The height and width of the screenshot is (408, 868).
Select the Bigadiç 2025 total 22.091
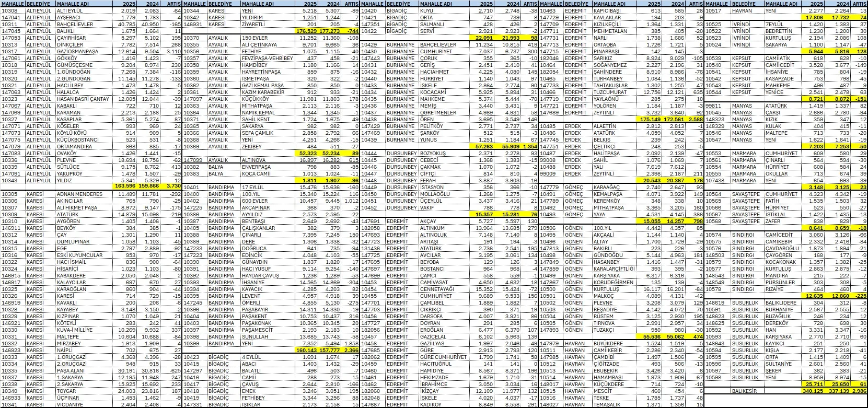(484, 38)
